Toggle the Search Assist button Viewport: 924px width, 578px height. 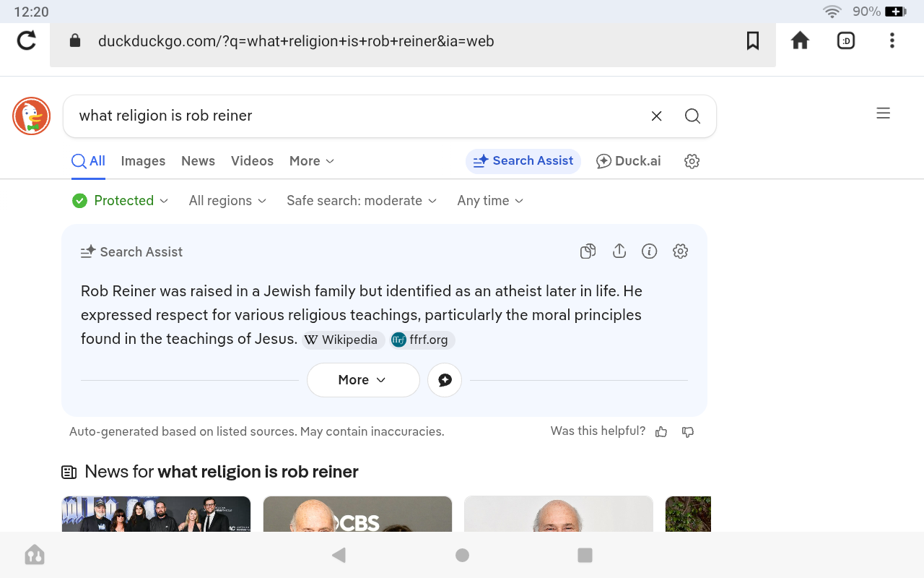[x=523, y=161]
